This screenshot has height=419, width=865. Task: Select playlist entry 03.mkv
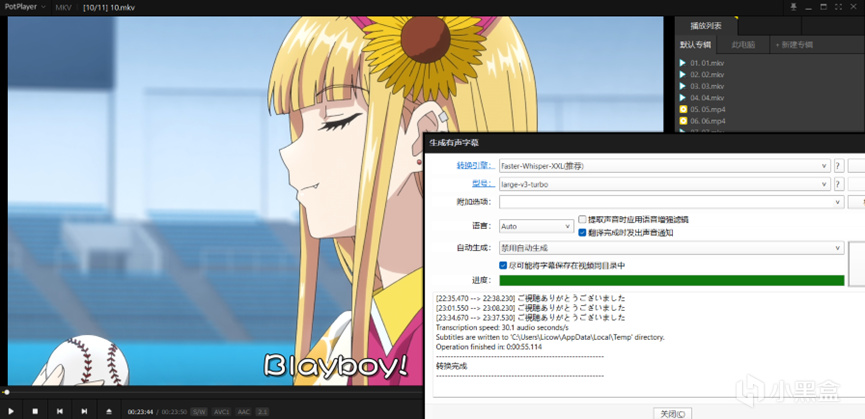[707, 86]
